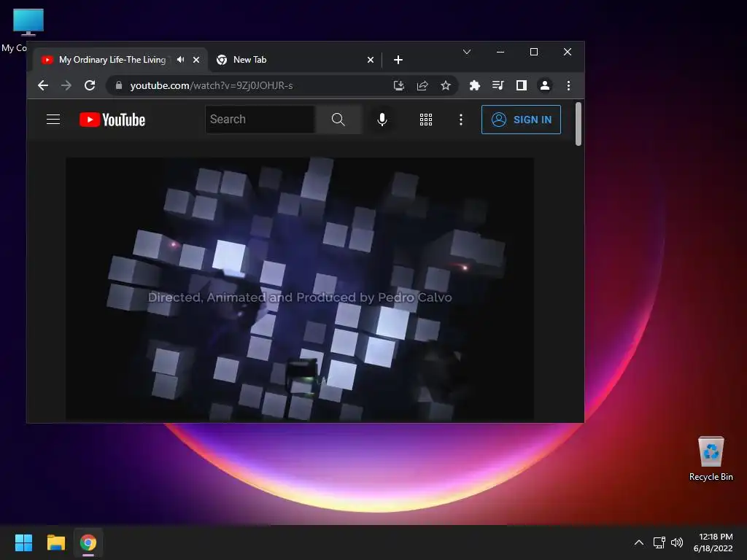Open the Chrome three-dot menu

(x=568, y=86)
